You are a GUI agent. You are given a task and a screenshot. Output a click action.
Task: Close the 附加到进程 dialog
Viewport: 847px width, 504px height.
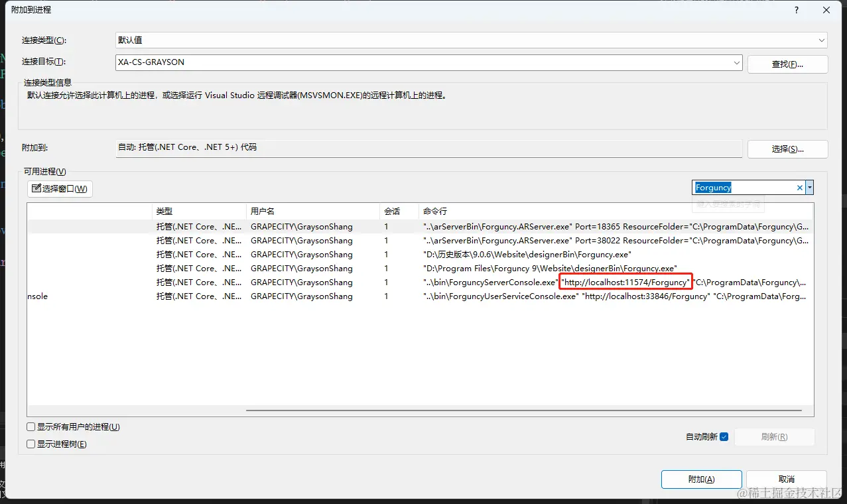click(x=826, y=10)
